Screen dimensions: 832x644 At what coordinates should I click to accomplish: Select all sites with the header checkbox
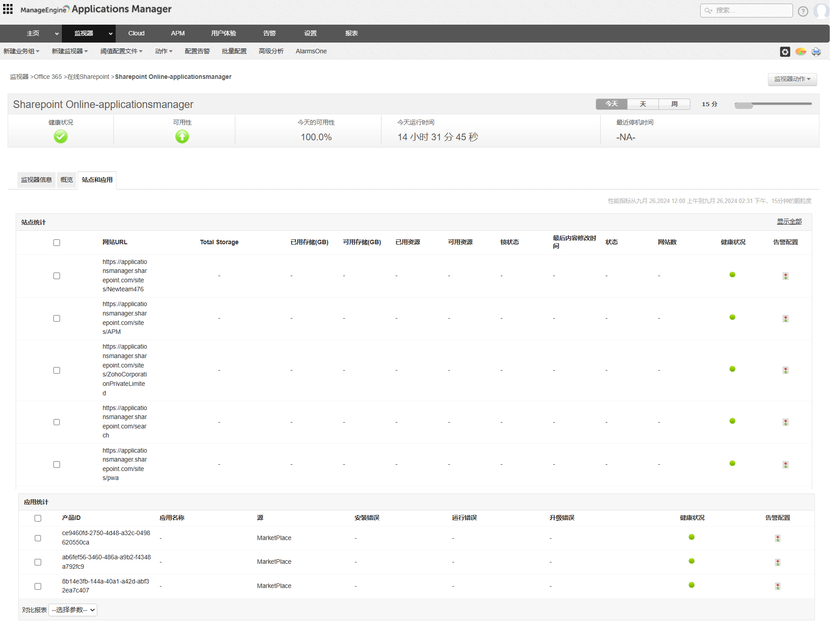coord(56,243)
